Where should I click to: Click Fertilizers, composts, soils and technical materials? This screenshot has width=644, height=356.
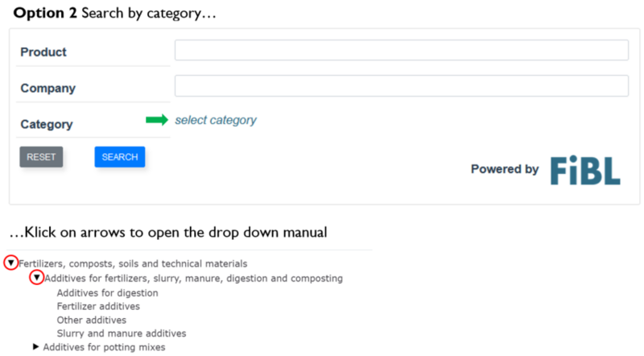pyautogui.click(x=133, y=263)
